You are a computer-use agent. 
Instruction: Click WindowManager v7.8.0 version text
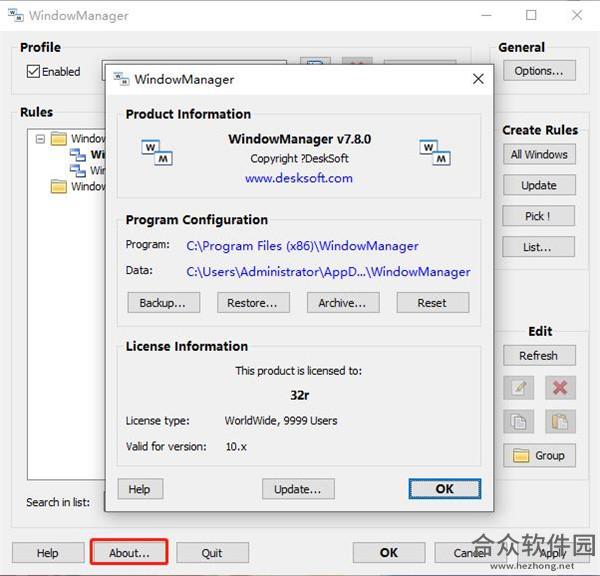click(x=300, y=139)
